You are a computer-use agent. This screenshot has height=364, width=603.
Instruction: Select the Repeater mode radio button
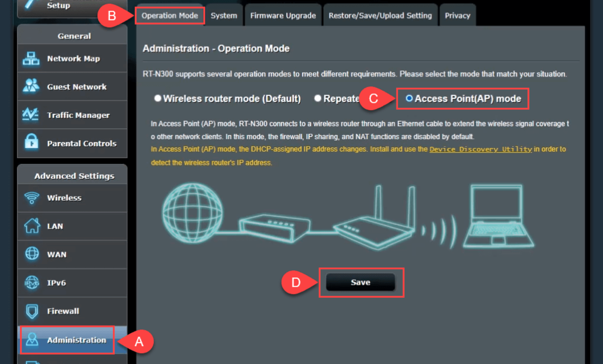tap(318, 98)
